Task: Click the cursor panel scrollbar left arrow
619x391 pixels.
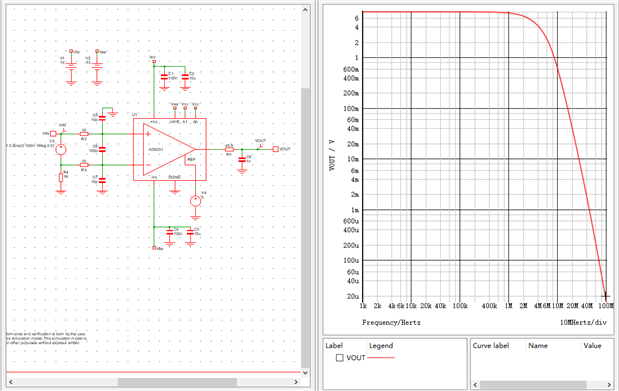Action: pos(476,384)
